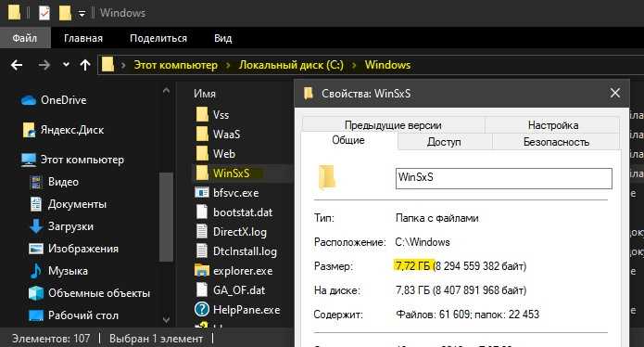644x347 pixels.
Task: Click the OneDrive cloud icon
Action: click(29, 100)
